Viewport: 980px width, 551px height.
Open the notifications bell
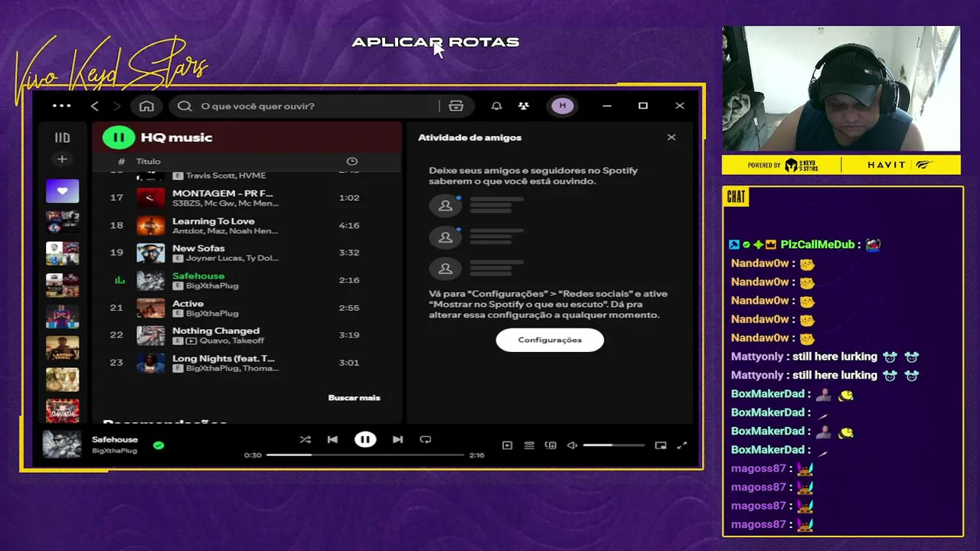(497, 106)
